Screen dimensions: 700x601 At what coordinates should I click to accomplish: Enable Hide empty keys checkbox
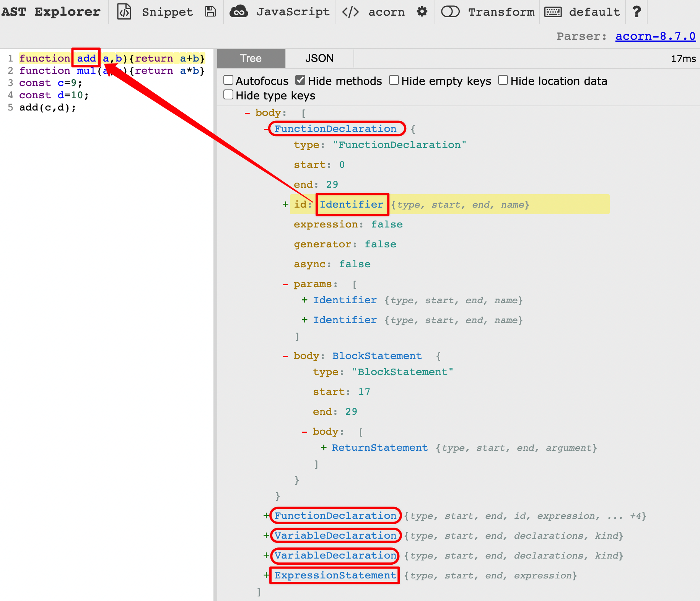click(394, 80)
